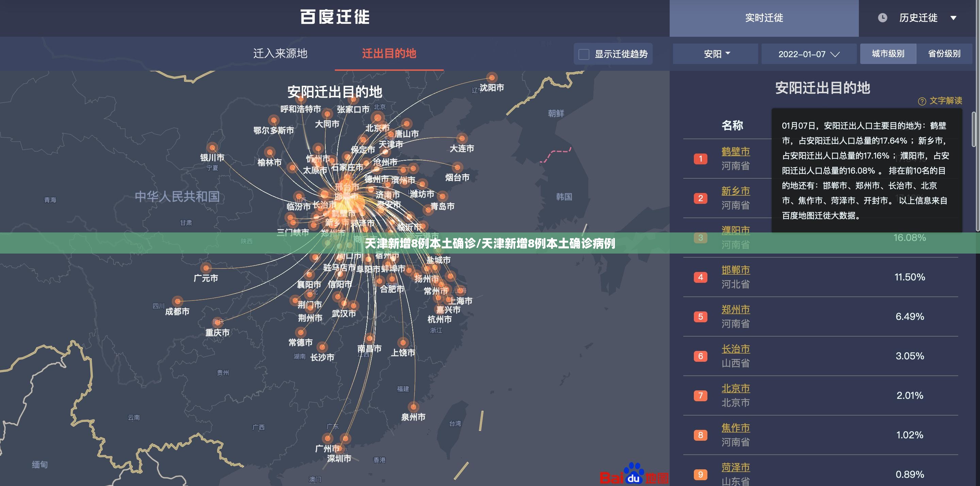Click the question mark icon by 文字解读
980x486 pixels.
click(x=922, y=101)
